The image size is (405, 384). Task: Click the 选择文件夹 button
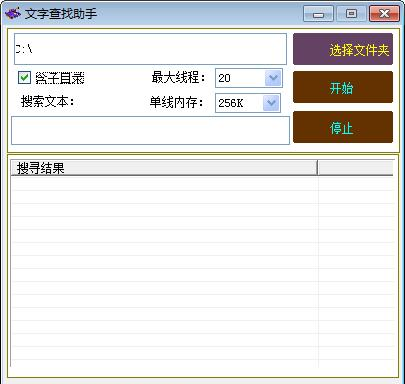[343, 49]
